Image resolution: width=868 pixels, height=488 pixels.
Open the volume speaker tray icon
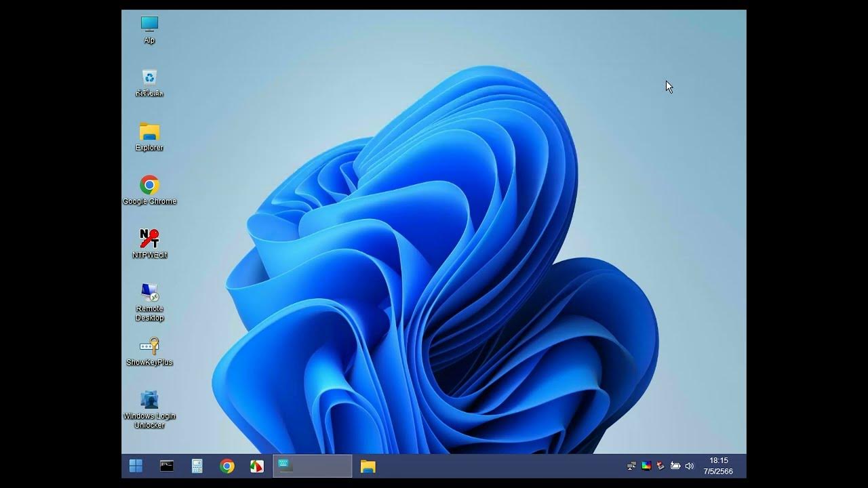click(690, 466)
